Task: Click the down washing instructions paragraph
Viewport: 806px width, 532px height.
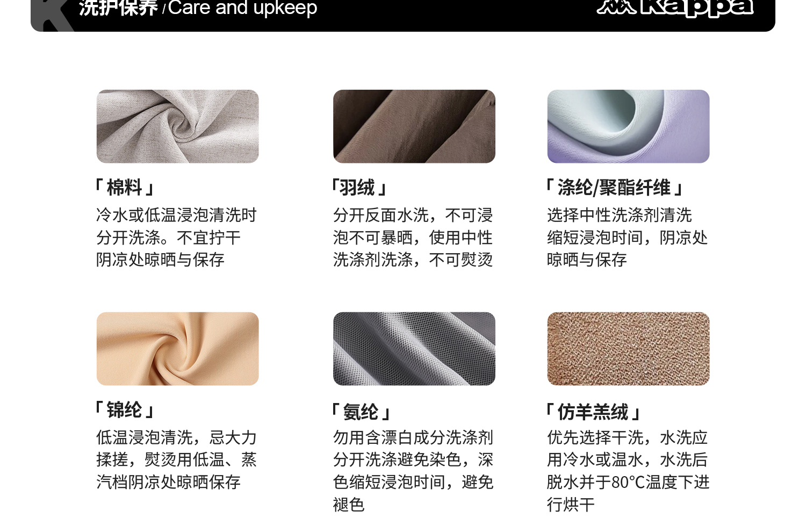Action: (x=413, y=237)
